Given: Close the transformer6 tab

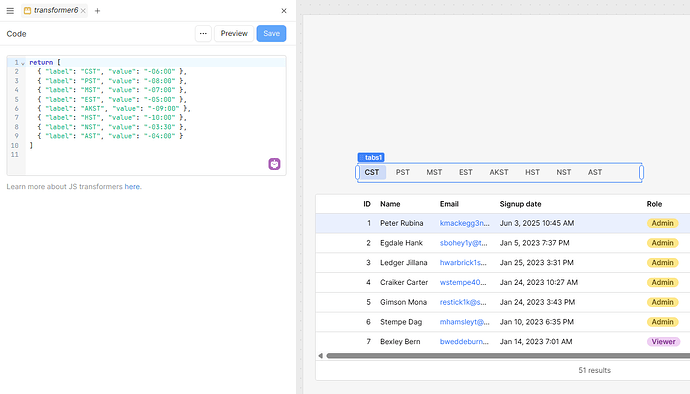Looking at the screenshot, I should (x=83, y=11).
